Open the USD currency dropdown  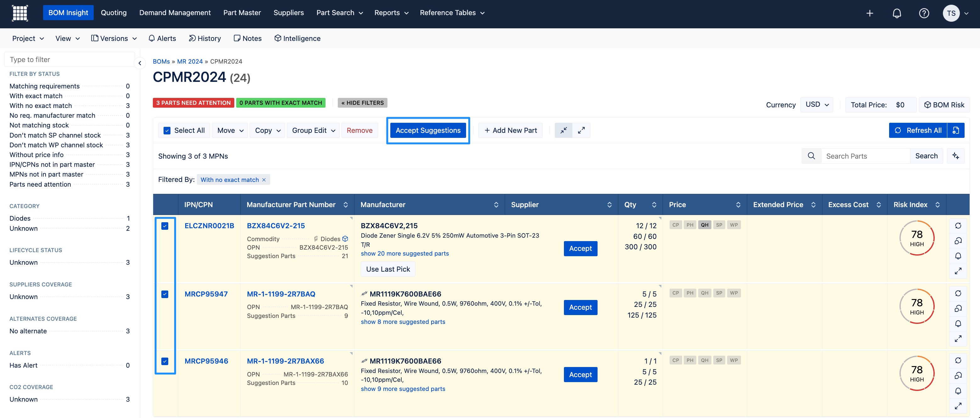point(817,105)
